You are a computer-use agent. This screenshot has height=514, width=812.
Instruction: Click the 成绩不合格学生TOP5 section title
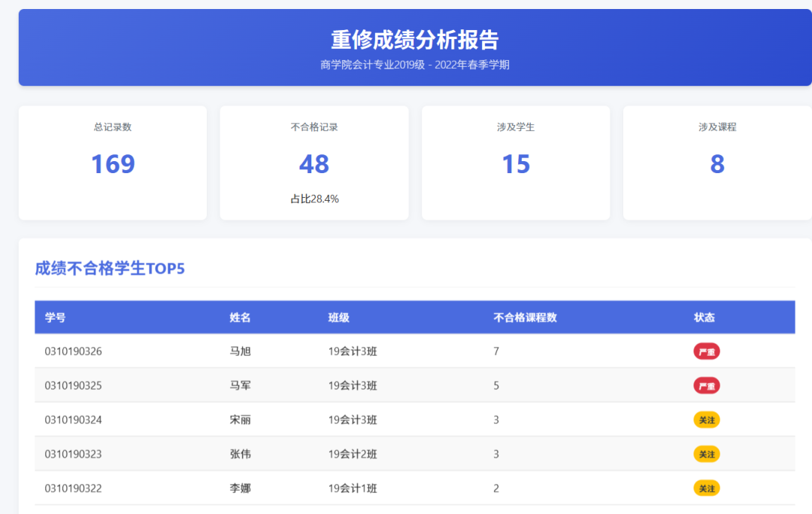111,269
